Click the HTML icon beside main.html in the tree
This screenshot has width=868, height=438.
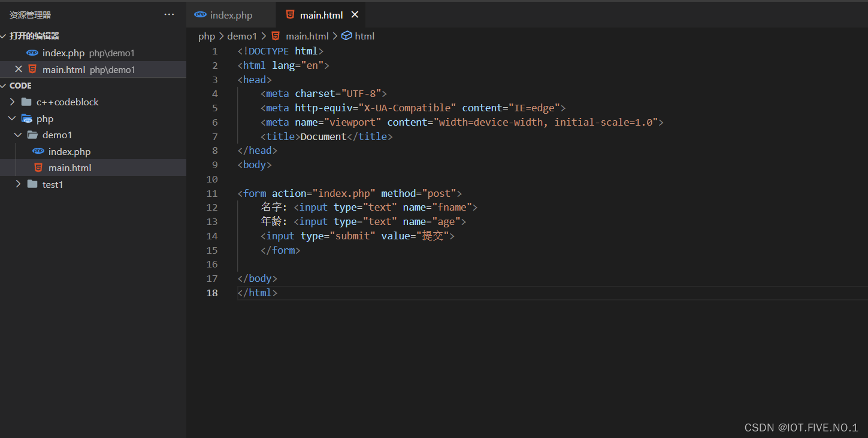38,168
